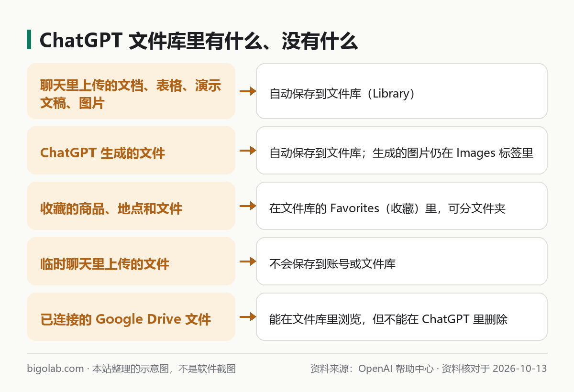Select the card '临时聊天里上传的文件'
Viewport: 574px width, 392px height.
tap(131, 261)
